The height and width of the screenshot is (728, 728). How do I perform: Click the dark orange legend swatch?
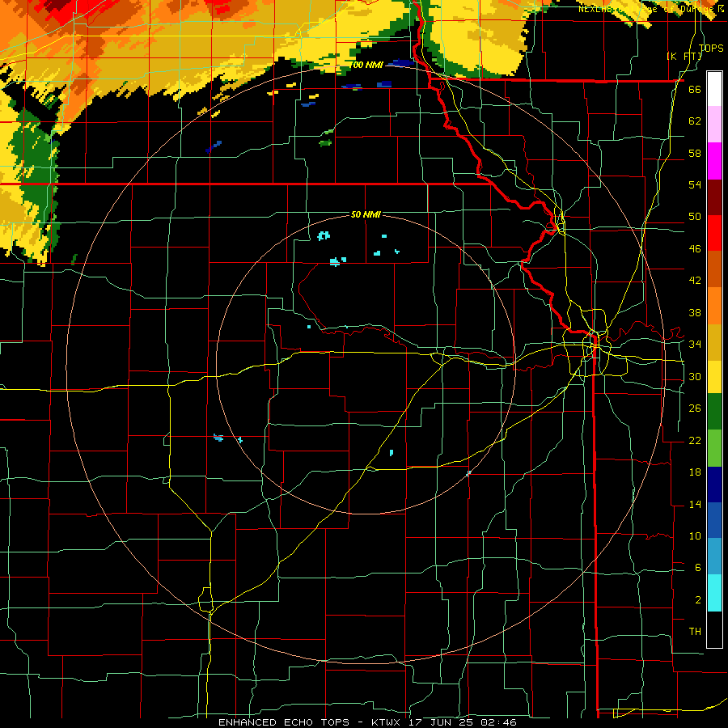tap(714, 269)
